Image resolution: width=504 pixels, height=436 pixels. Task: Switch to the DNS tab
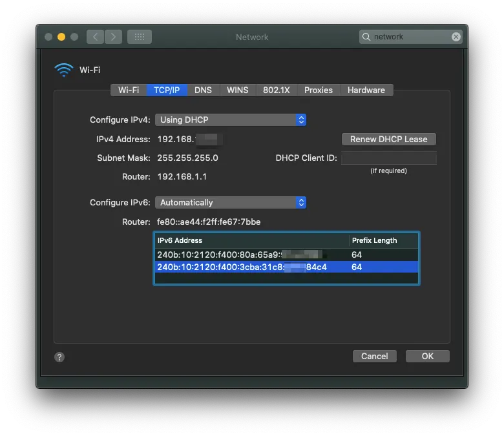[x=203, y=90]
